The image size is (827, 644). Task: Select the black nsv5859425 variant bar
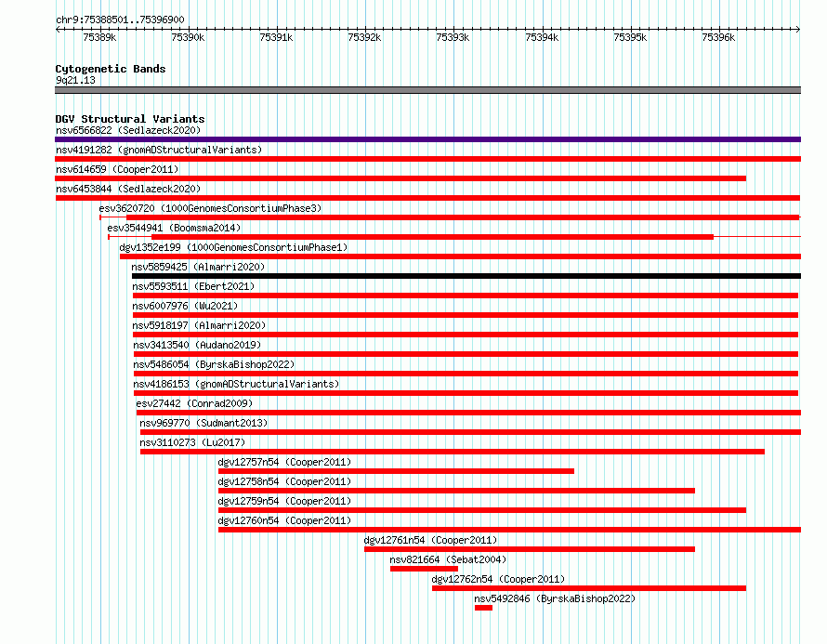pyautogui.click(x=466, y=276)
